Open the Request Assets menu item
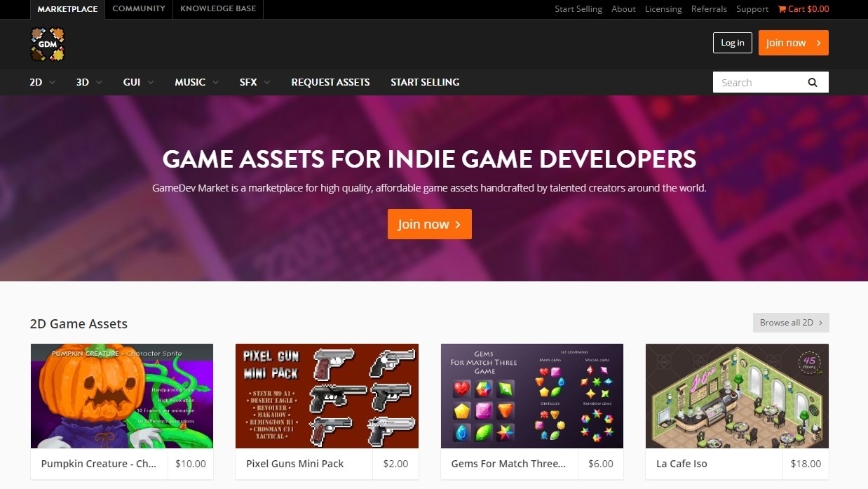This screenshot has width=868, height=489. click(x=330, y=82)
